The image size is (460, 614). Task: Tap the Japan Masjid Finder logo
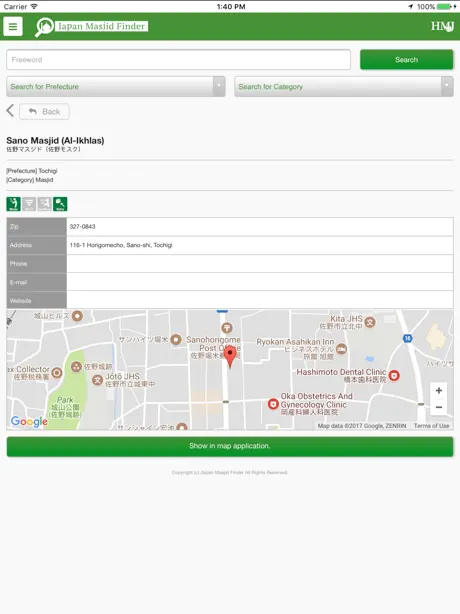coord(92,27)
